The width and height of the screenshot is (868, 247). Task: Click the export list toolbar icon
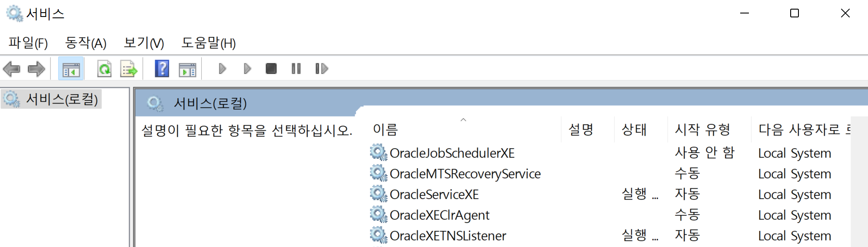tap(129, 69)
